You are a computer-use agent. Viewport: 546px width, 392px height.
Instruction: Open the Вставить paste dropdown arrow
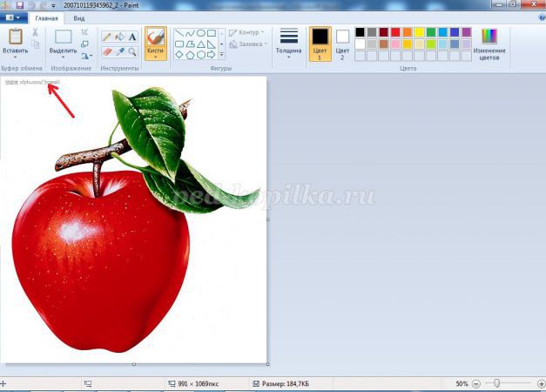click(x=16, y=57)
